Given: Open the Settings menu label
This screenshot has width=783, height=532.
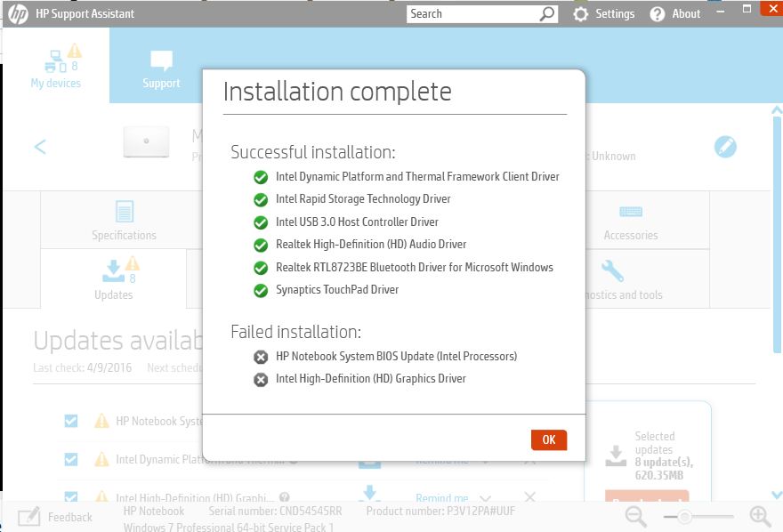Looking at the screenshot, I should pyautogui.click(x=615, y=14).
